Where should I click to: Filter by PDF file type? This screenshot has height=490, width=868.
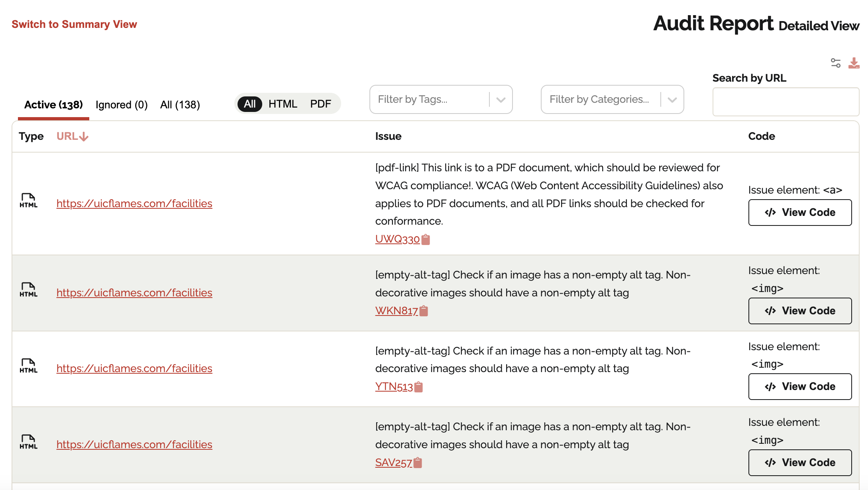pyautogui.click(x=321, y=104)
